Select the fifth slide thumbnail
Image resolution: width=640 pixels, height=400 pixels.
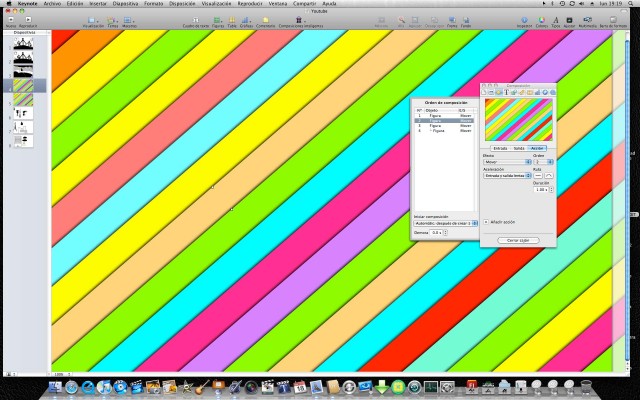pyautogui.click(x=23, y=100)
